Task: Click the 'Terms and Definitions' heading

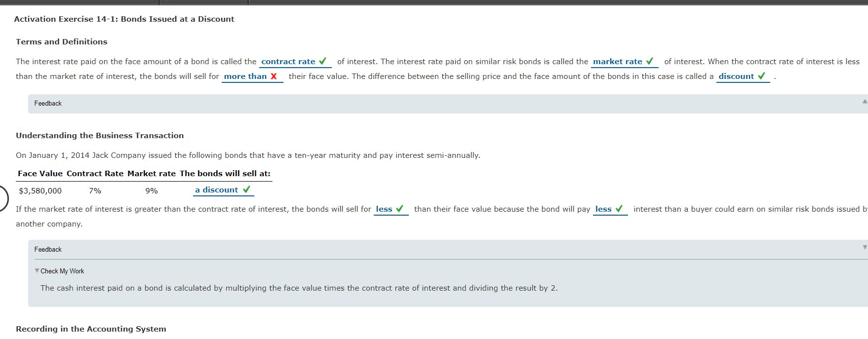Action: (62, 42)
